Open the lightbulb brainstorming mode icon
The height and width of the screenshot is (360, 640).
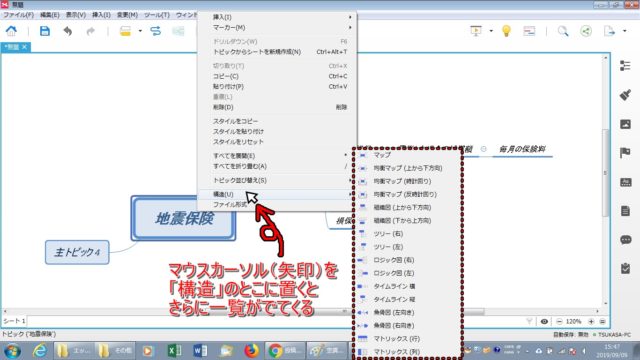[506, 31]
